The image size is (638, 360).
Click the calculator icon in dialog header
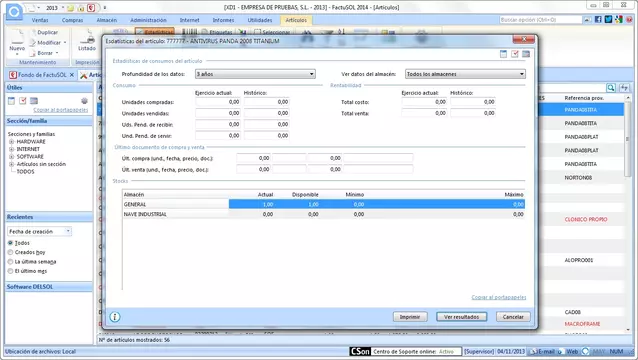coord(526,54)
